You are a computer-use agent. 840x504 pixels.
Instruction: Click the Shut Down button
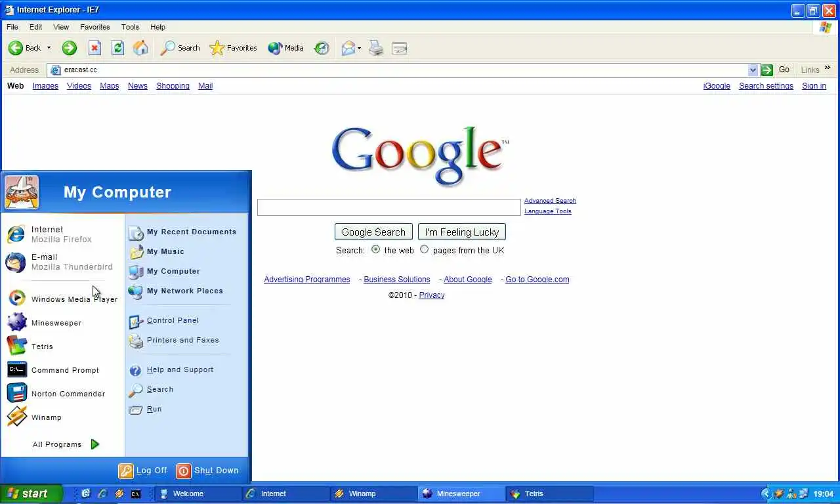[x=207, y=471]
